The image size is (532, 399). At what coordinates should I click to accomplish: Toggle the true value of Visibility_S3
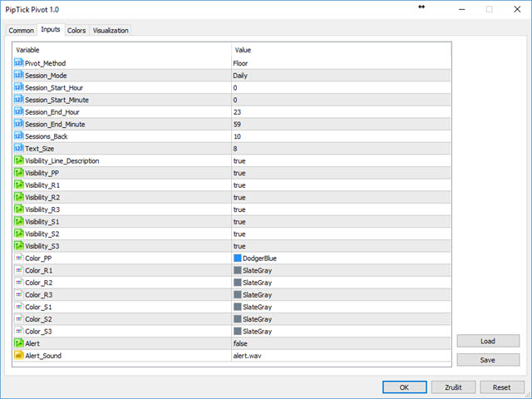239,246
